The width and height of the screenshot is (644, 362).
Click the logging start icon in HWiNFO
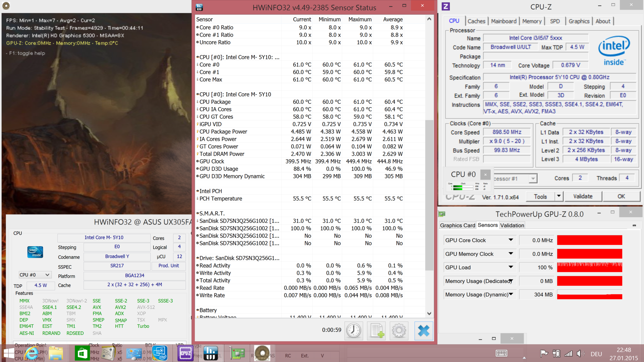(x=377, y=330)
